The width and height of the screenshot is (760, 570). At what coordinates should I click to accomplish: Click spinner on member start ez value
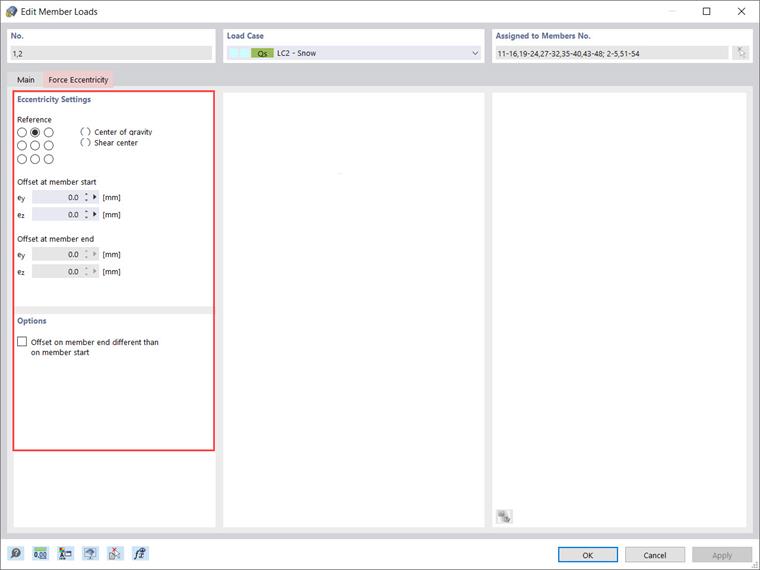(x=86, y=214)
